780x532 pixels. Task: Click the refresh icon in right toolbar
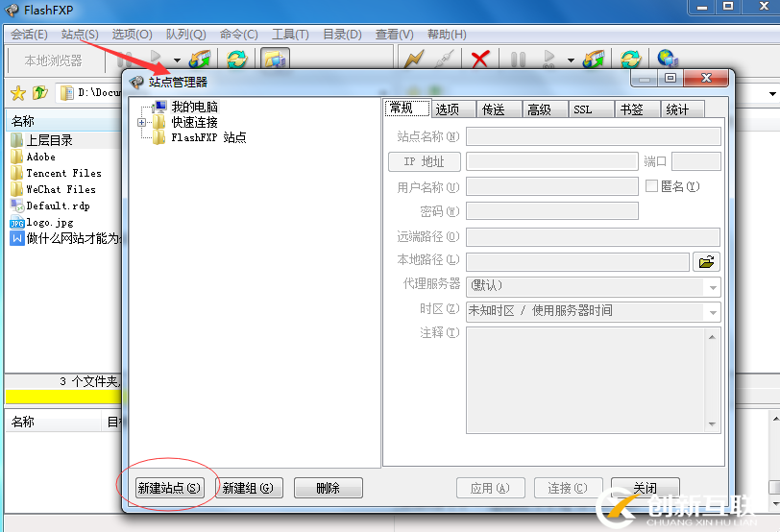coord(630,60)
